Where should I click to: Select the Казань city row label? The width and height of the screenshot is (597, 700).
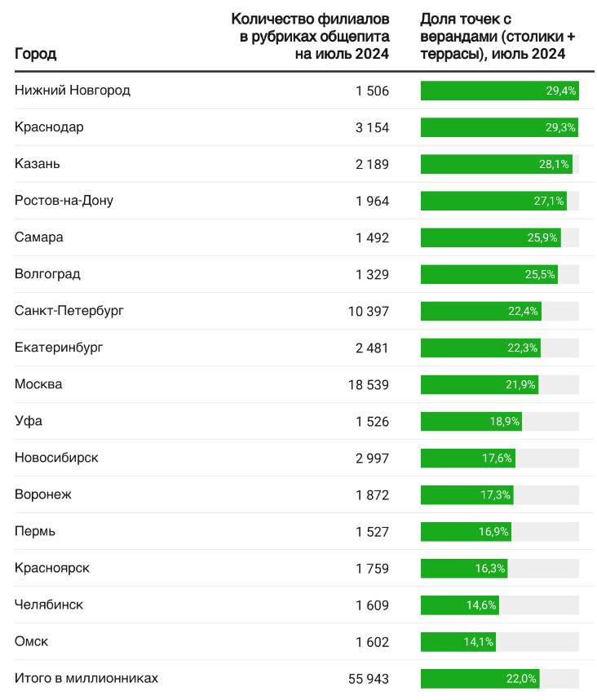pyautogui.click(x=38, y=164)
